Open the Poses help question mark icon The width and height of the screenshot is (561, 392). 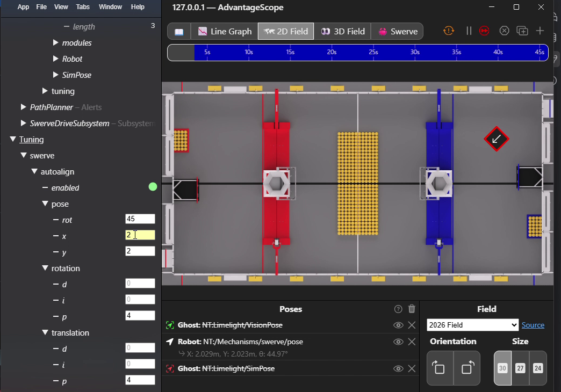click(x=398, y=309)
